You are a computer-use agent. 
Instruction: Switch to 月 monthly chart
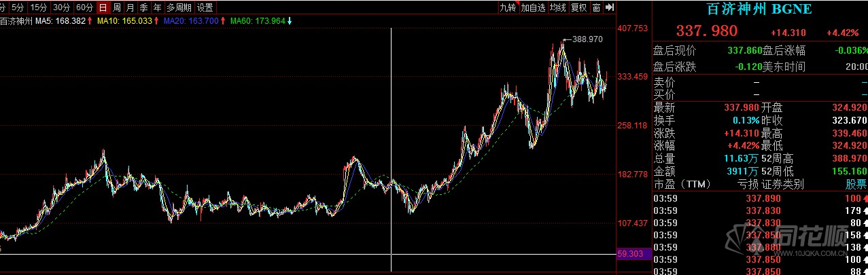(131, 7)
